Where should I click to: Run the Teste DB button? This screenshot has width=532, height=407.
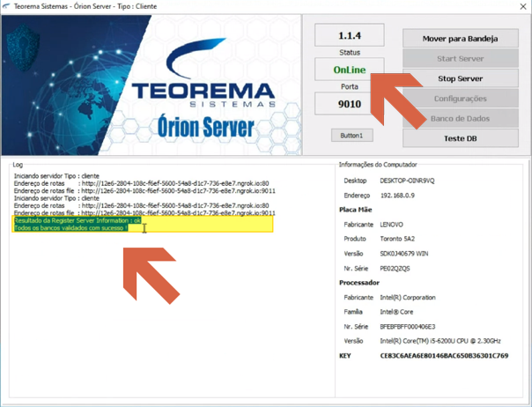tap(460, 138)
